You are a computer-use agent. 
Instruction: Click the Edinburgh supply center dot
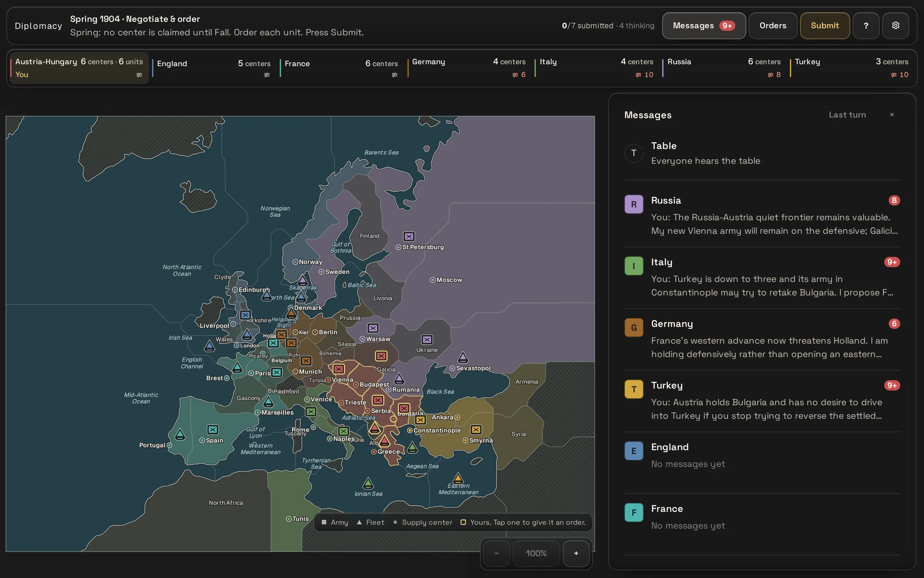(x=235, y=290)
